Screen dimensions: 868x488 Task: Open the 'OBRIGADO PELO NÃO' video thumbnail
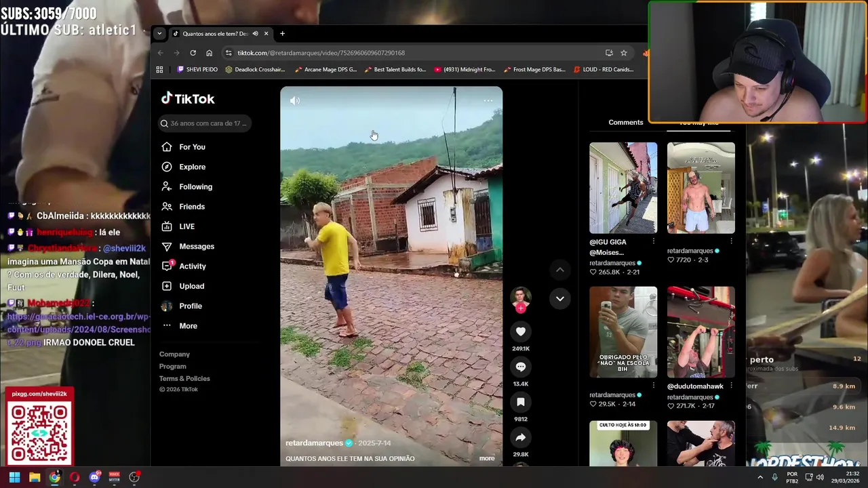pos(623,332)
